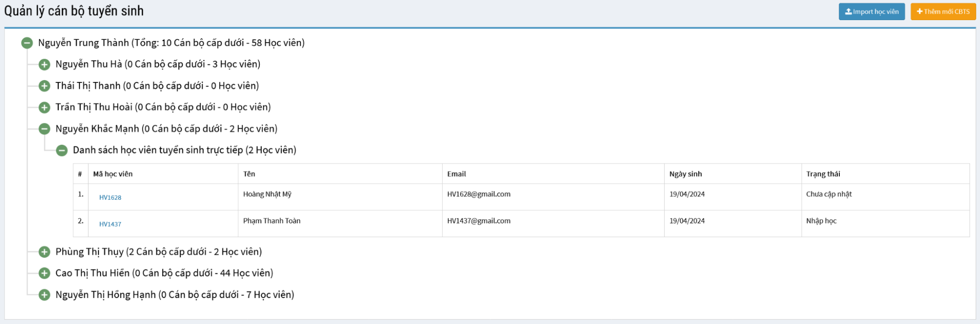Viewport: 980px width, 324px height.
Task: Collapse Nguyễn Khắc Mạnh minus icon
Action: pyautogui.click(x=45, y=129)
